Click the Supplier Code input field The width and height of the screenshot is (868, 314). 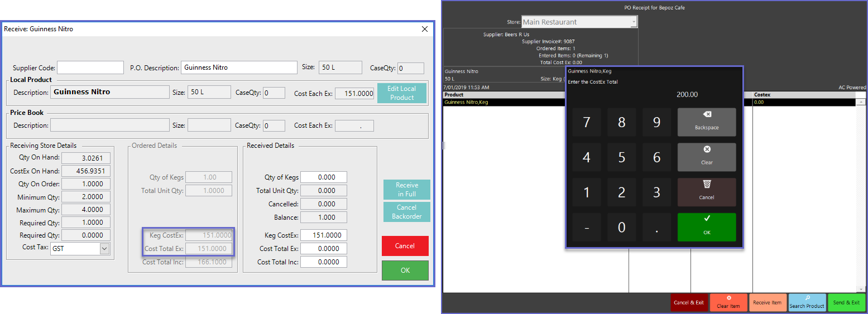click(x=90, y=67)
